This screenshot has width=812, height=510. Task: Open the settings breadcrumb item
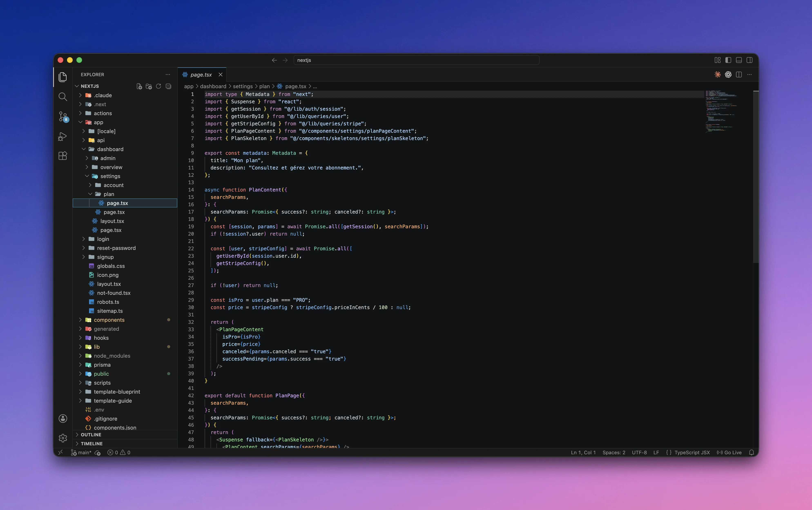tap(242, 86)
